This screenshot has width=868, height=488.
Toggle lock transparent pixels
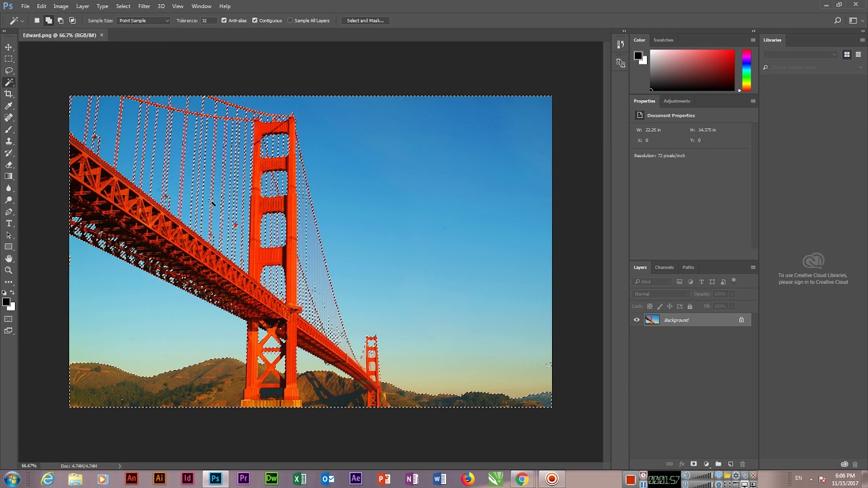point(650,306)
